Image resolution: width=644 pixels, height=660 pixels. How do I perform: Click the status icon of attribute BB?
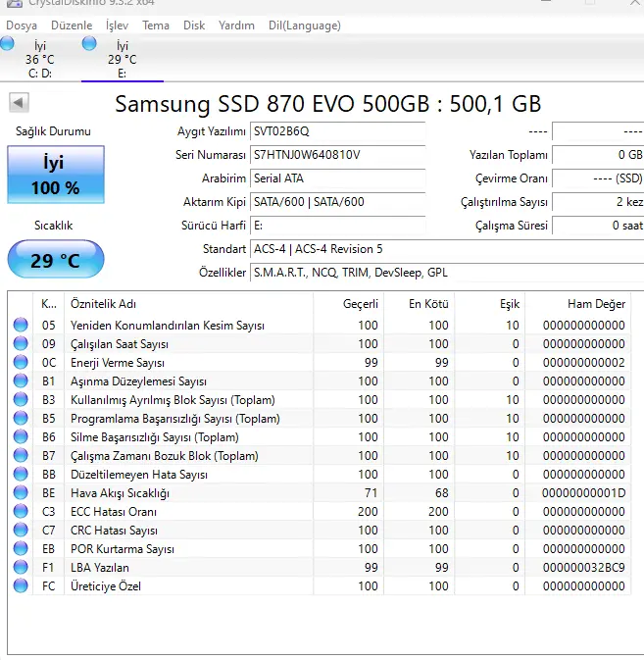(21, 474)
